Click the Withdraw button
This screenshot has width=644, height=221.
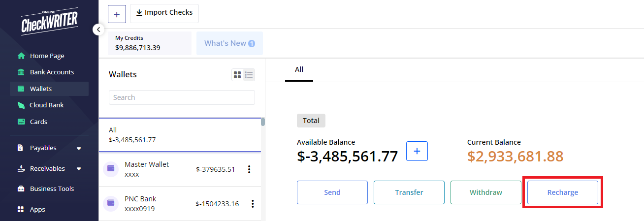pyautogui.click(x=486, y=192)
